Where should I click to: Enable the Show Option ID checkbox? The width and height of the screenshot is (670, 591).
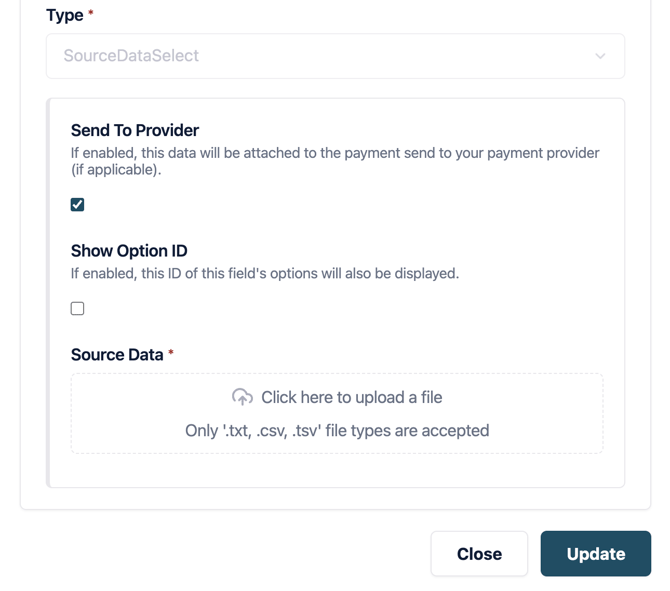coord(77,308)
